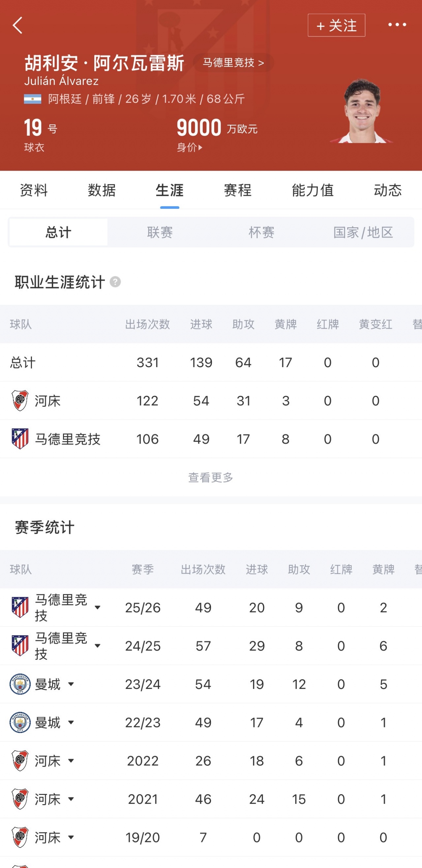This screenshot has width=422, height=868.
Task: Switch to the 数据 tab
Action: pos(102,190)
